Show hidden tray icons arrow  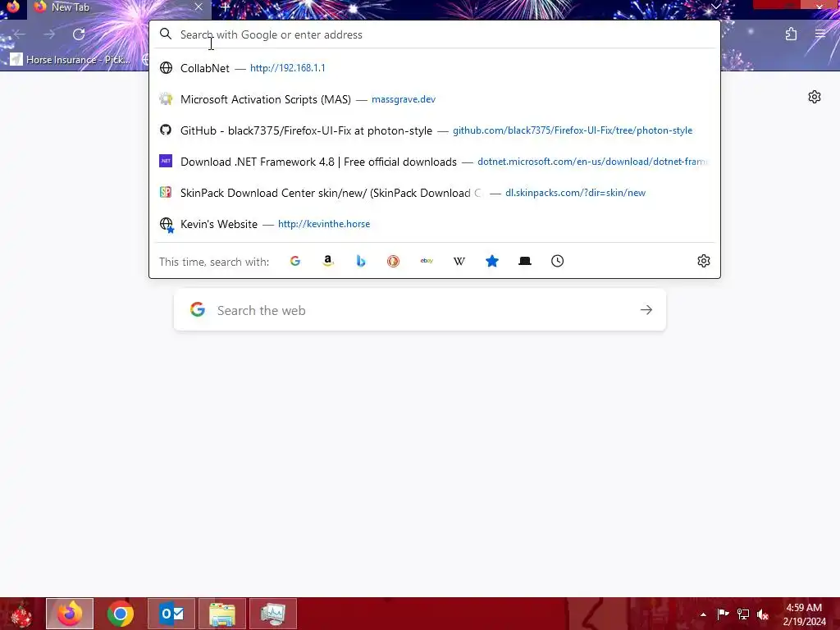[703, 614]
